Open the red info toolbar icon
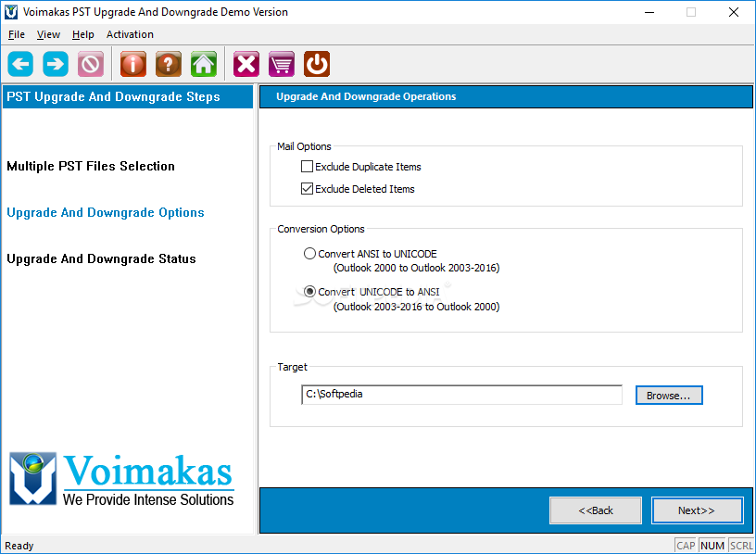This screenshot has width=756, height=554. click(133, 64)
